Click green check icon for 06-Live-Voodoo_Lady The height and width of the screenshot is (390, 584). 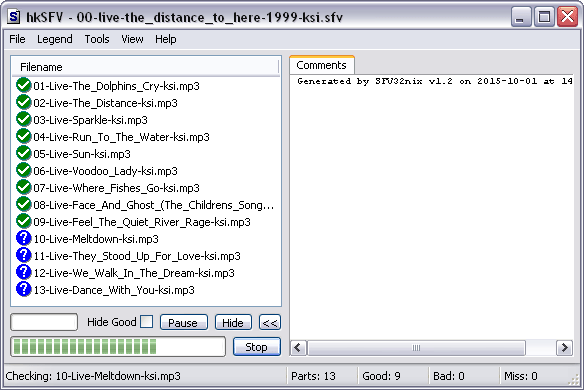coord(23,171)
